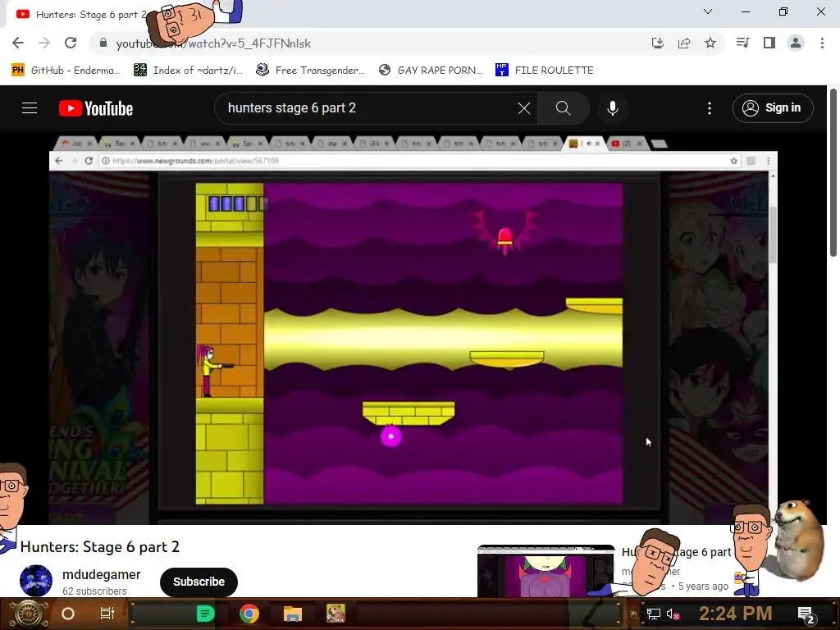
Task: Open the mdudegamer channel avatar
Action: [36, 580]
